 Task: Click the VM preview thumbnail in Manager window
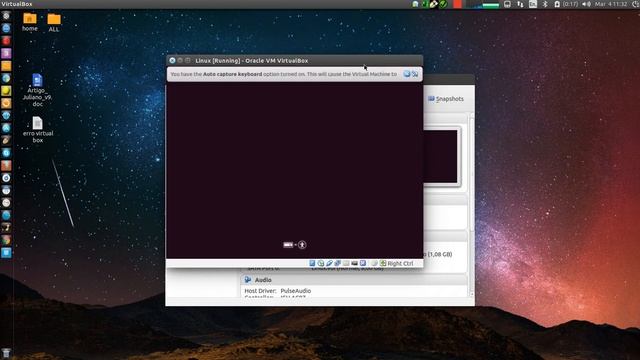[441, 157]
